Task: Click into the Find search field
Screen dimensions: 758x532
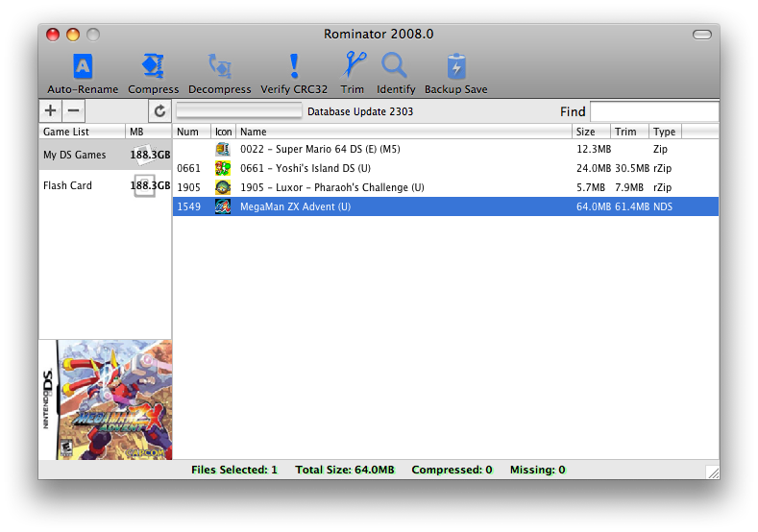Action: pyautogui.click(x=654, y=111)
